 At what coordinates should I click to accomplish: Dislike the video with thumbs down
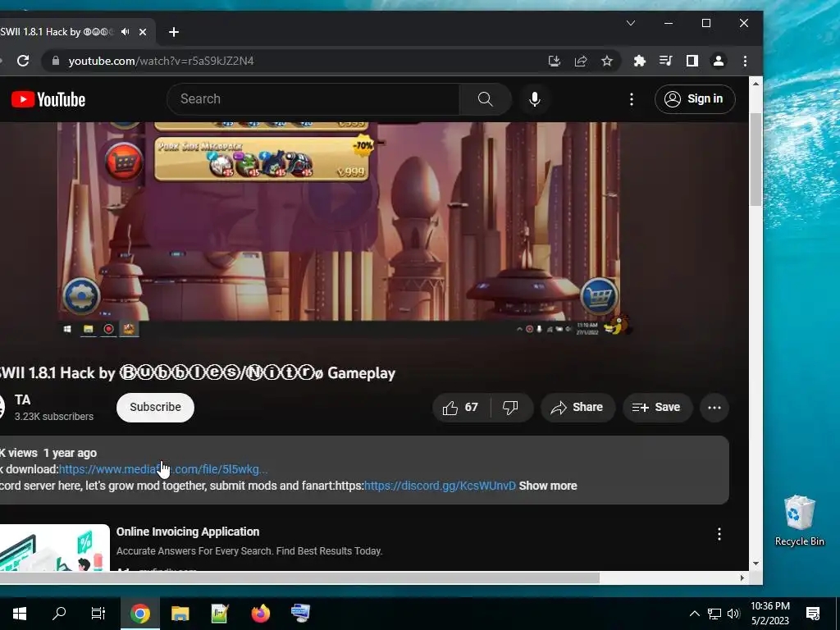[510, 408]
